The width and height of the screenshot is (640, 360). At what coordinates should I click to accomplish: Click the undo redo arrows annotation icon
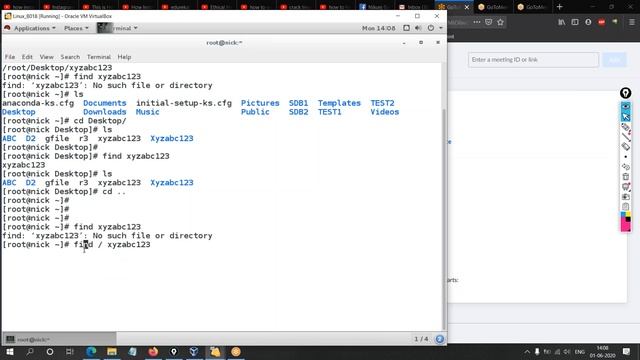pyautogui.click(x=626, y=167)
